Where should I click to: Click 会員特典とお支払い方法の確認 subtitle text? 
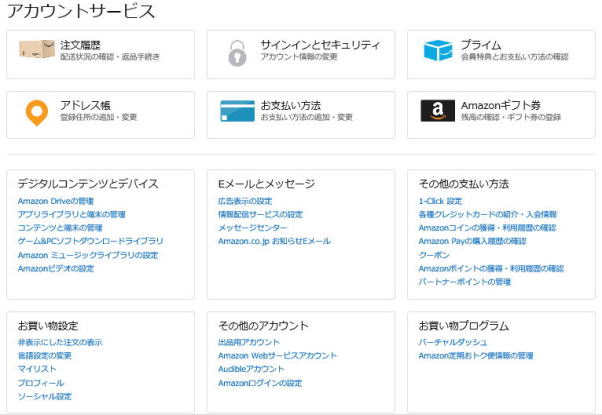(514, 57)
